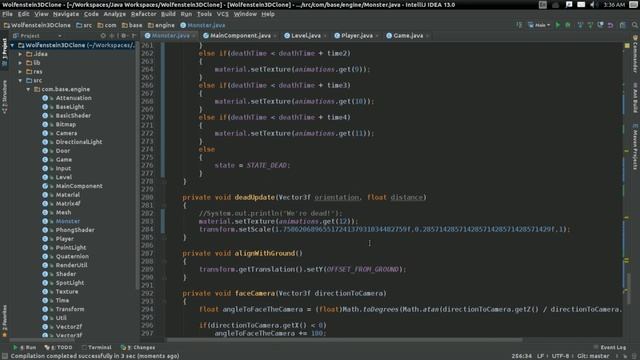Open the Navigate menu

tap(66, 14)
